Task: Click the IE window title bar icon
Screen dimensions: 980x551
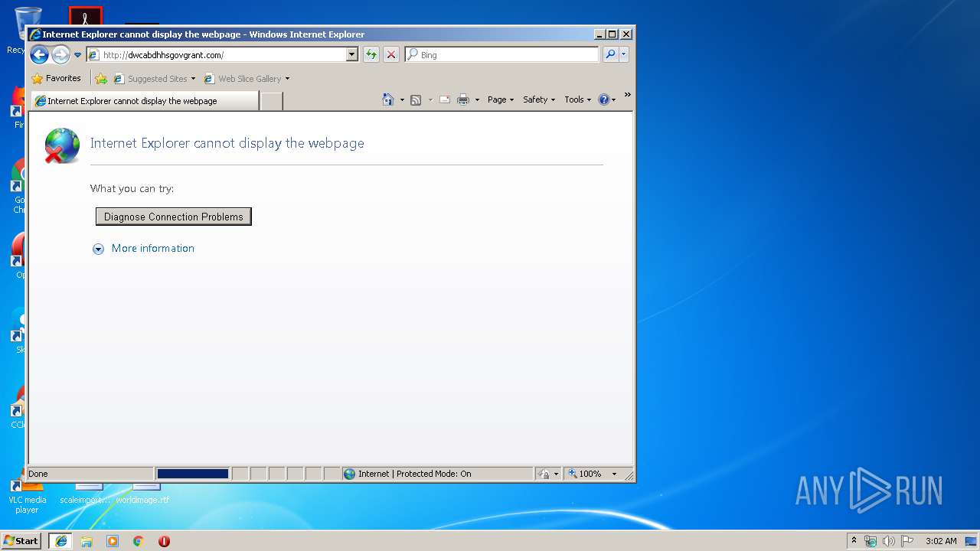Action: pyautogui.click(x=35, y=34)
